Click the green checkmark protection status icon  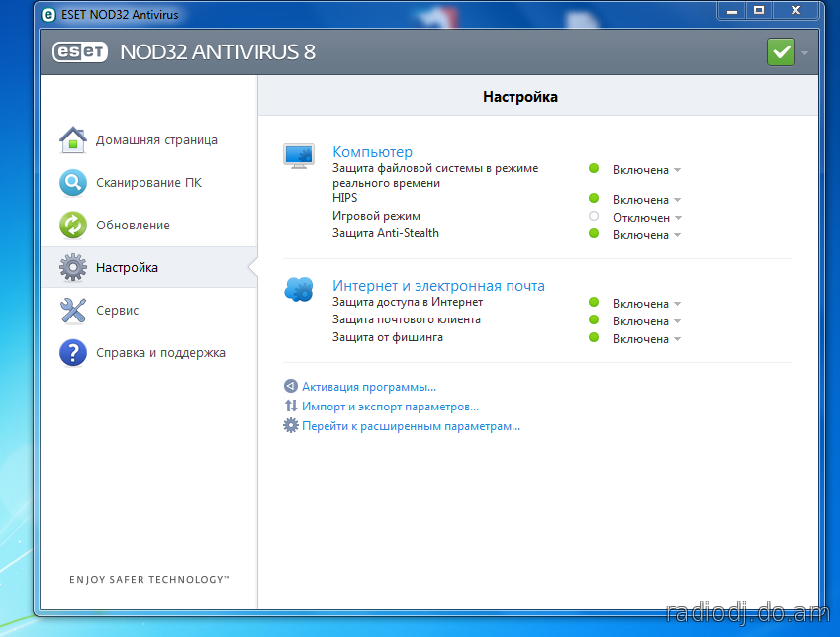pos(781,52)
